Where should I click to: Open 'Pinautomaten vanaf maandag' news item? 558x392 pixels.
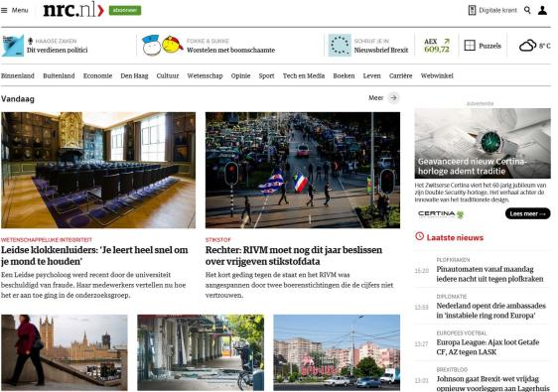490,274
